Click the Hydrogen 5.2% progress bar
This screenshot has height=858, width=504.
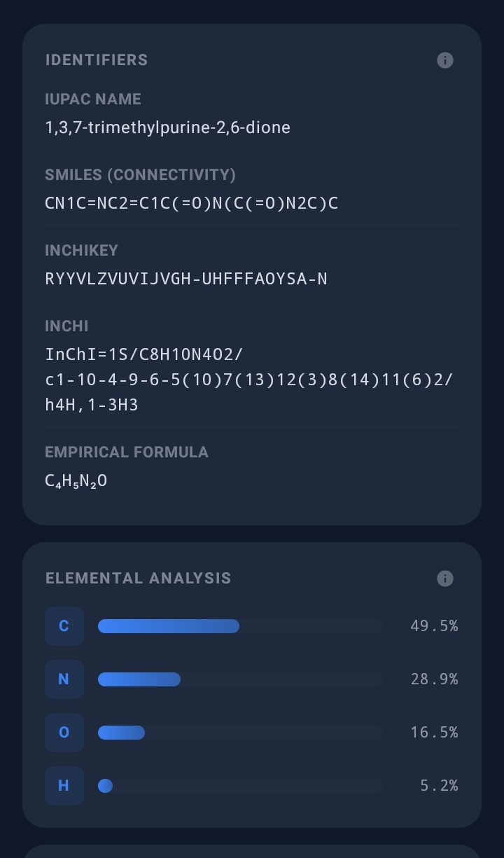tap(240, 786)
